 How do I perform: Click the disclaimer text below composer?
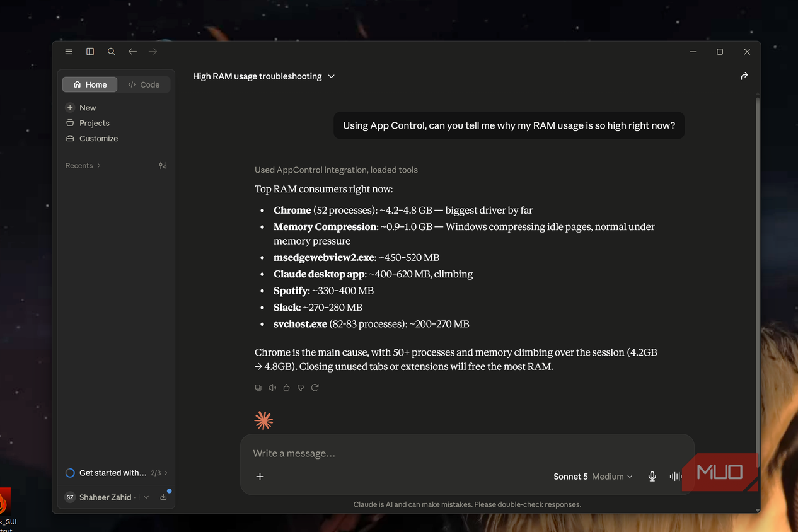coord(467,504)
